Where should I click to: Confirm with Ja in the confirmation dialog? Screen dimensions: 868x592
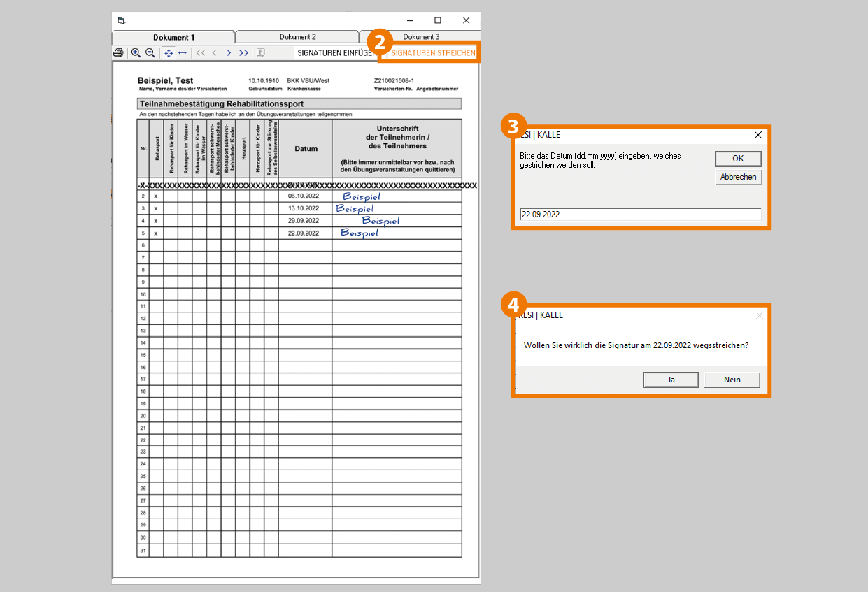click(671, 380)
